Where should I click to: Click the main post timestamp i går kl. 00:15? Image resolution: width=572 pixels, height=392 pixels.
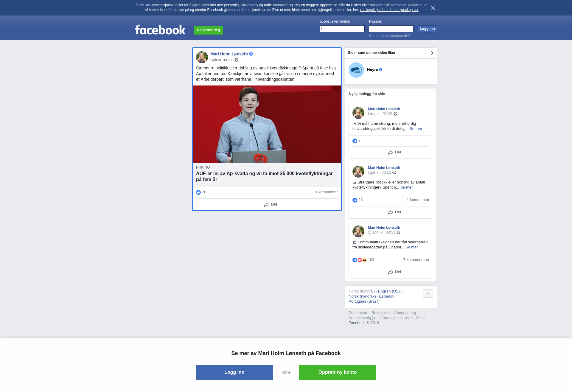coord(221,60)
